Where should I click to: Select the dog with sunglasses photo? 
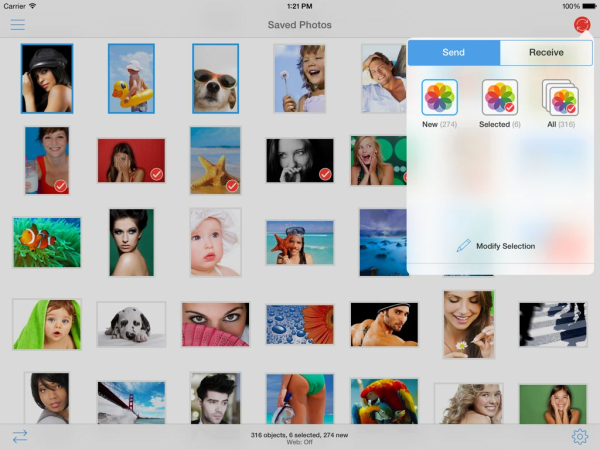click(215, 78)
